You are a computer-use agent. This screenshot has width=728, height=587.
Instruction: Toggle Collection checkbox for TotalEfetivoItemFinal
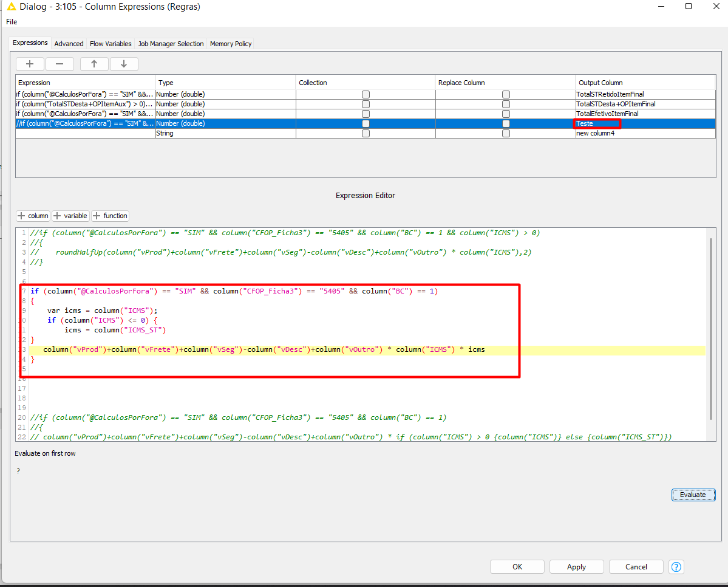click(366, 114)
